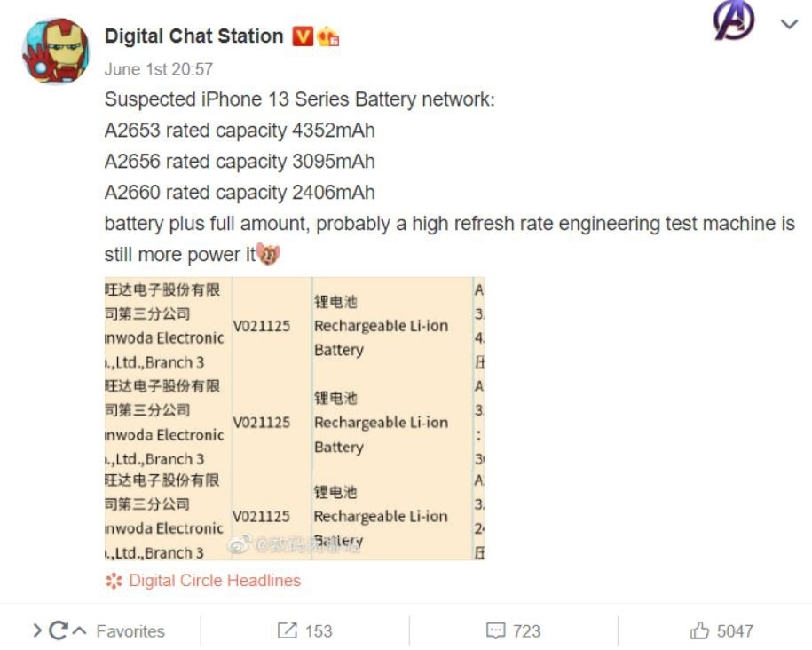Add the post to Favorites
The image size is (812, 650).
(130, 631)
